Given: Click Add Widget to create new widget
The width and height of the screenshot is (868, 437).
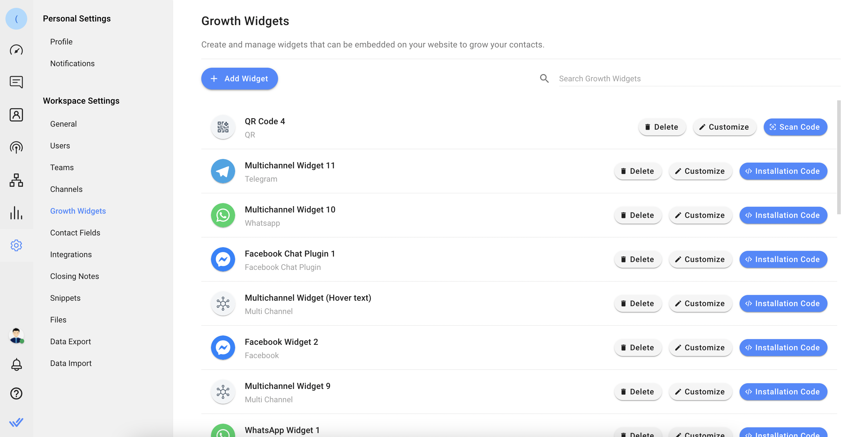Looking at the screenshot, I should click(240, 79).
